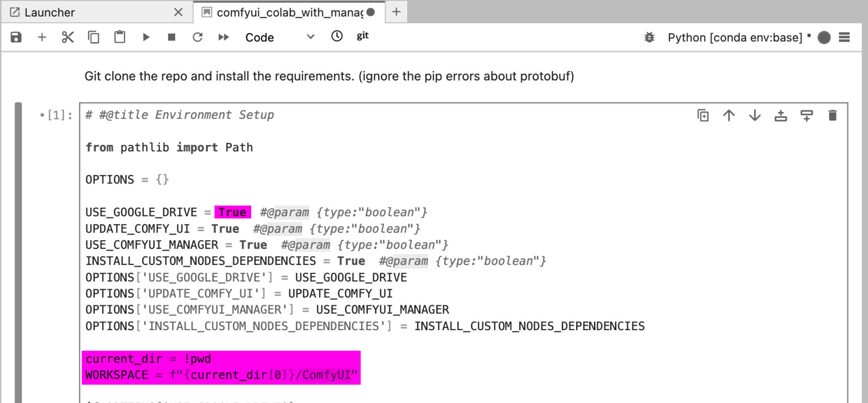Delete this cell with the trash icon

point(832,115)
